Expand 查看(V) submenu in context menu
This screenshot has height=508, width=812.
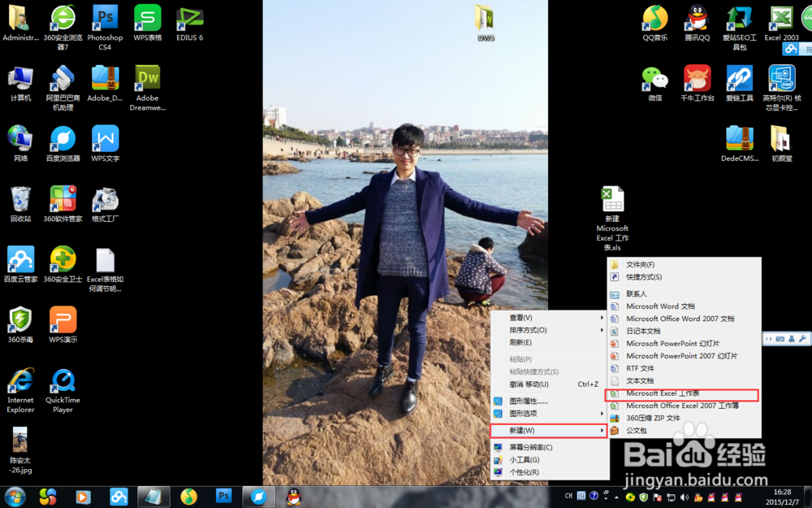point(549,317)
